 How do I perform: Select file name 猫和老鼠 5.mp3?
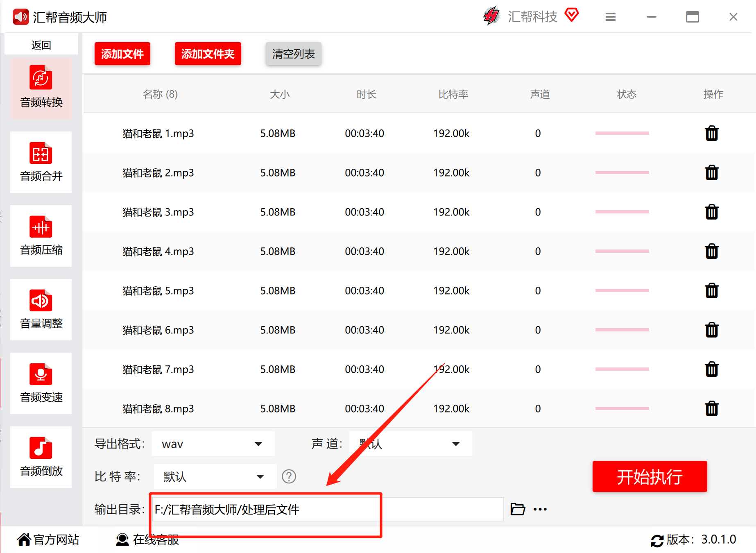click(x=158, y=290)
